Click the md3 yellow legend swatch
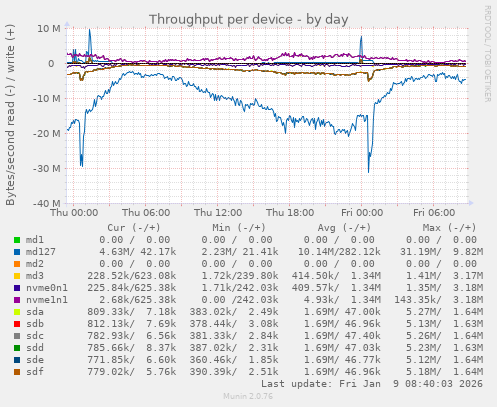Viewport: 497px width, 407px height. pyautogui.click(x=17, y=276)
